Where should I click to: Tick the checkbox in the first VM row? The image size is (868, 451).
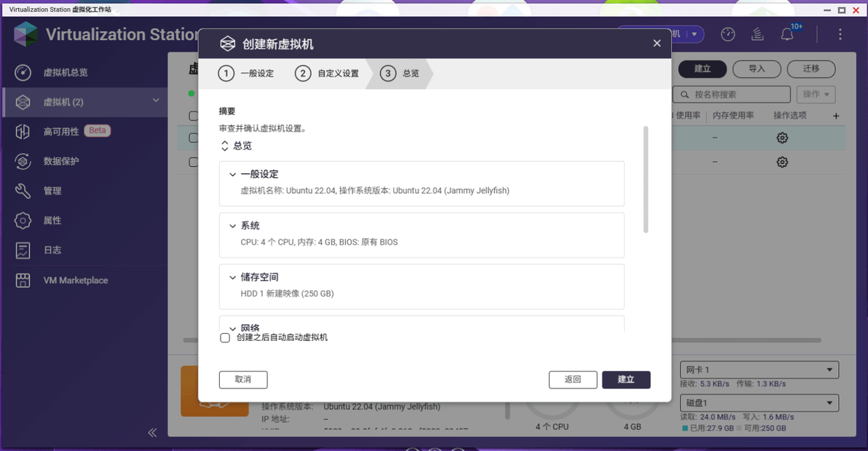193,138
